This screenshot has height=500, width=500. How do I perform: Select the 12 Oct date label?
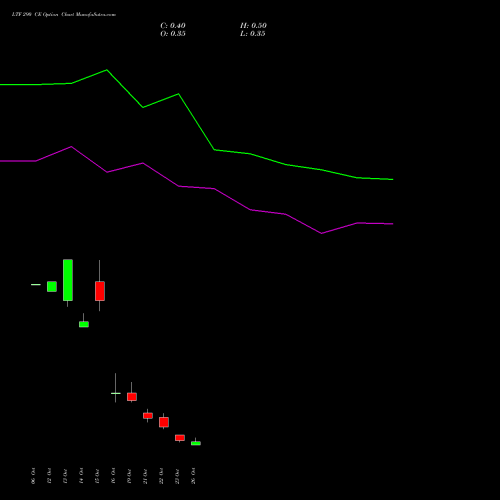[x=49, y=476]
